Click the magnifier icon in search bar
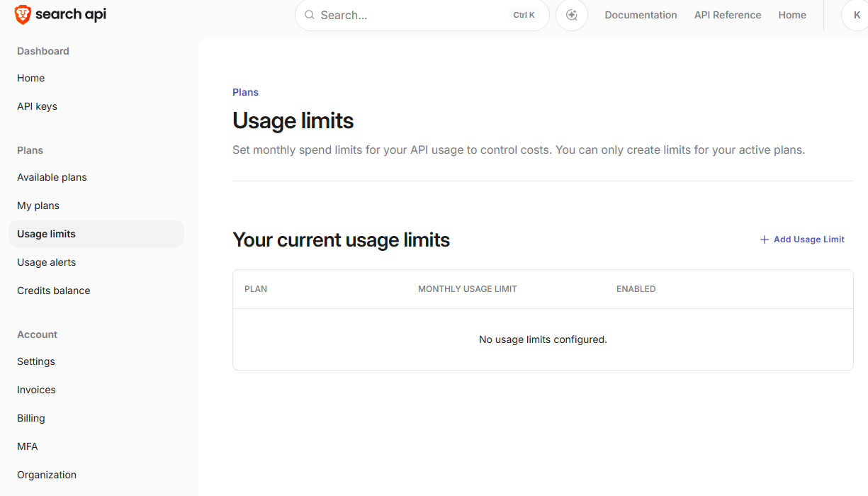Screen dimensions: 868x496 [310, 15]
